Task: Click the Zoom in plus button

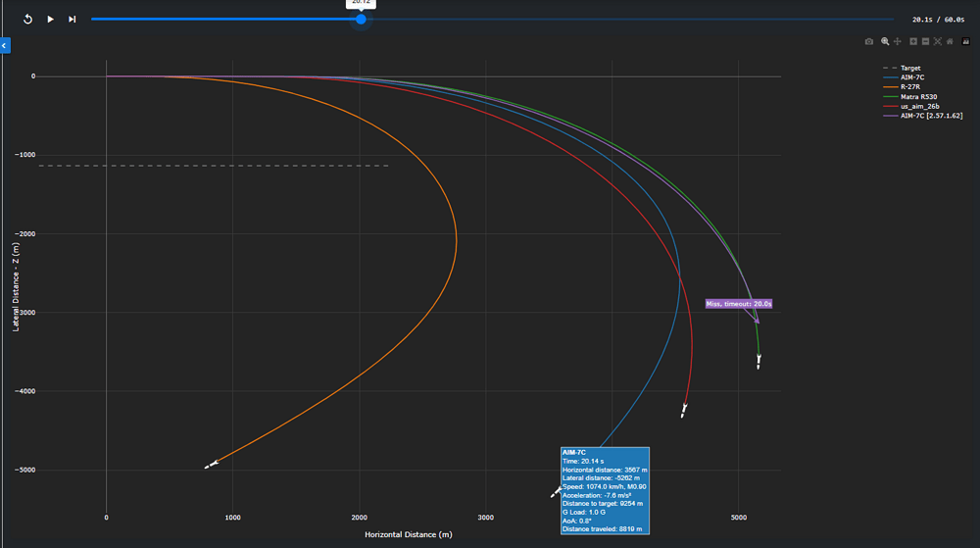Action: 913,41
